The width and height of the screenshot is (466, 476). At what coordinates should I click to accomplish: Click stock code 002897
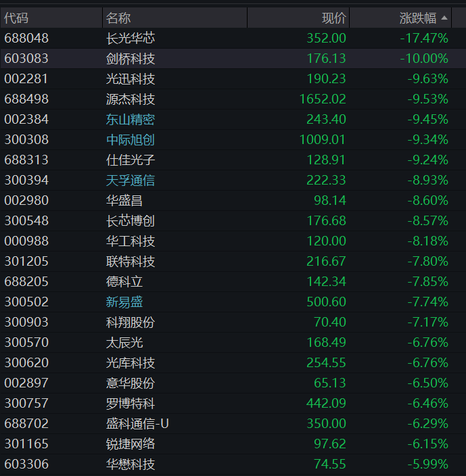26,383
